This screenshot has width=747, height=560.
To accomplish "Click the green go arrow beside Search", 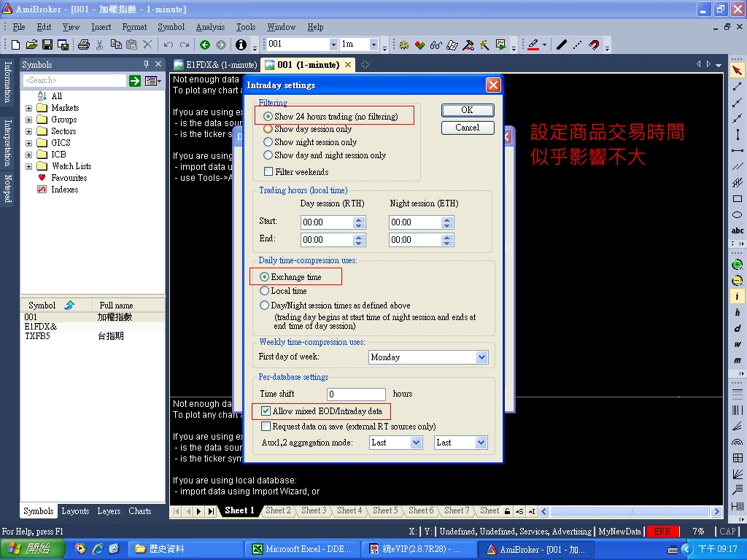I will 135,80.
